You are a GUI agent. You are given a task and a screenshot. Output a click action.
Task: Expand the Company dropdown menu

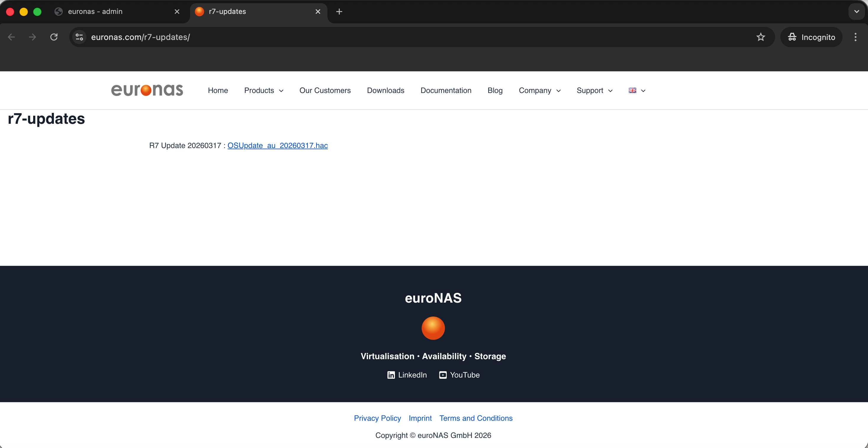[x=539, y=90]
